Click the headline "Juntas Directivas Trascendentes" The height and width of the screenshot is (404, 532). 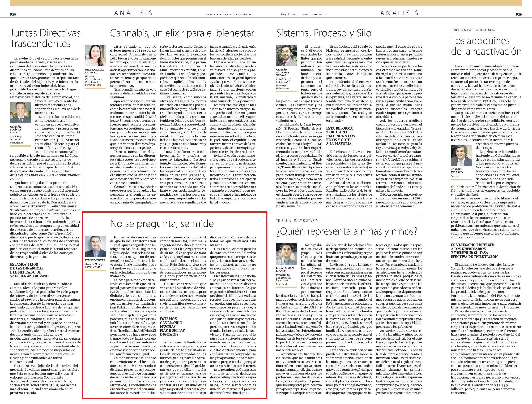click(x=45, y=38)
